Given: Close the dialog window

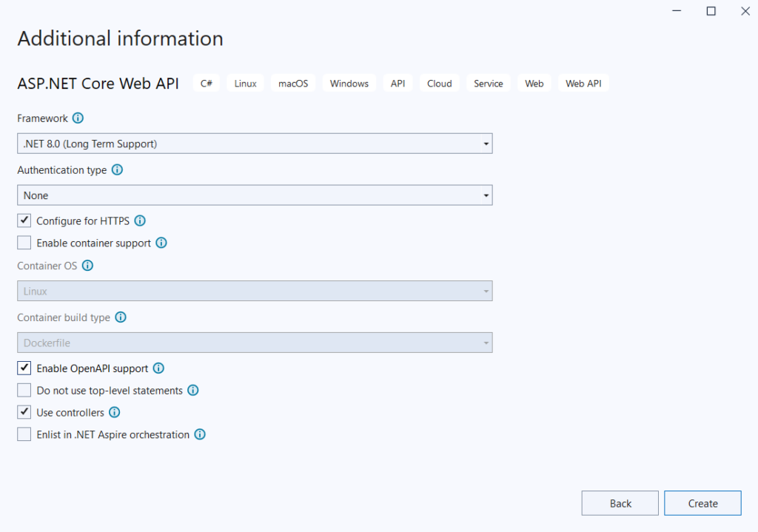Looking at the screenshot, I should click(745, 10).
